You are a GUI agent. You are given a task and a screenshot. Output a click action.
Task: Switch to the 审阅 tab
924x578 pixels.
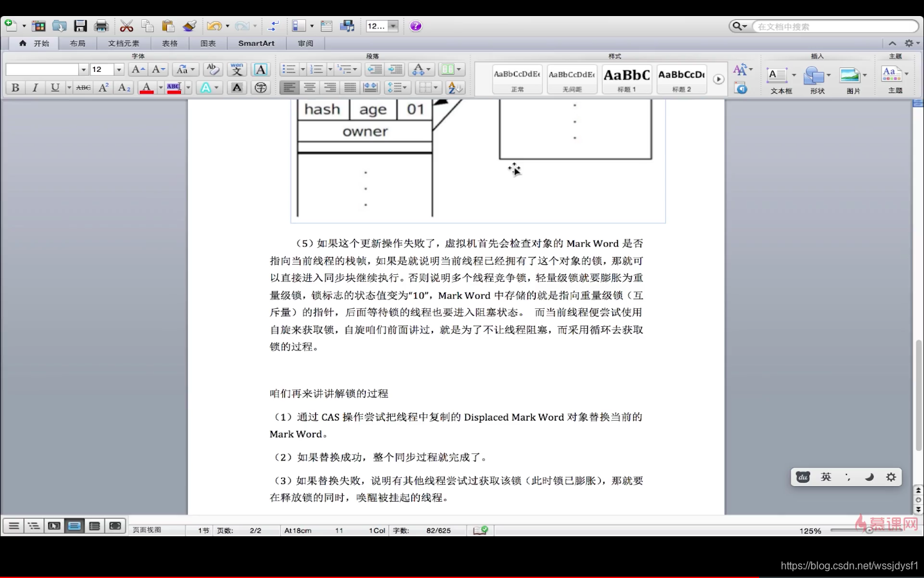305,43
